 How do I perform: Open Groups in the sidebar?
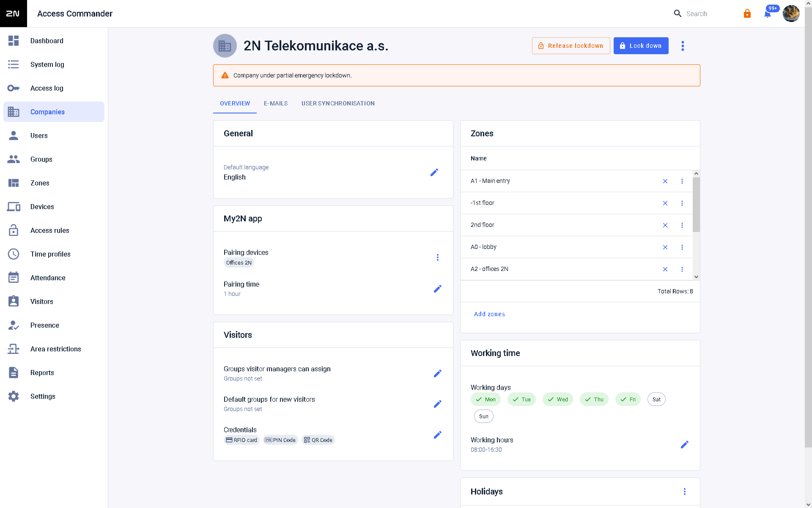click(54, 159)
